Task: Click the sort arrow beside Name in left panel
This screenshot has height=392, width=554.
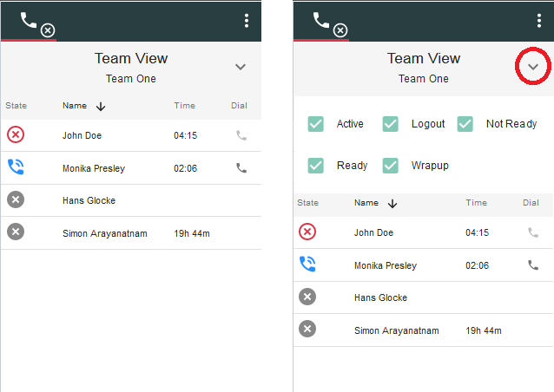Action: pos(101,106)
